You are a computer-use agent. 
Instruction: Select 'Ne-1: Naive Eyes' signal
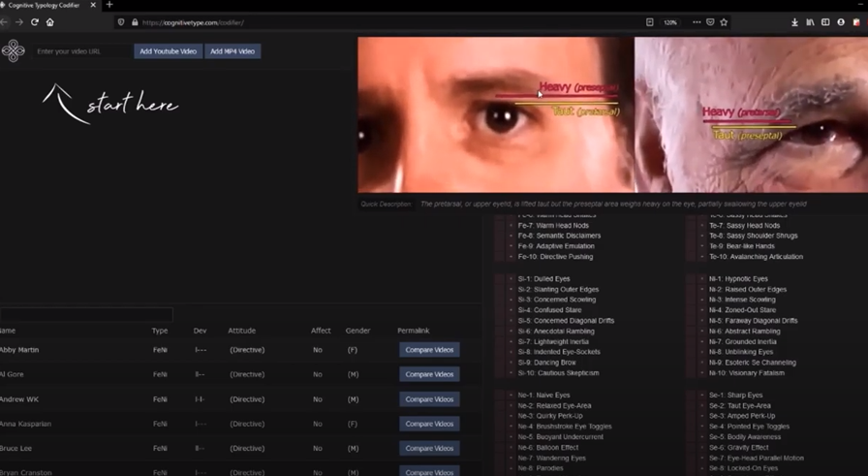tap(543, 396)
